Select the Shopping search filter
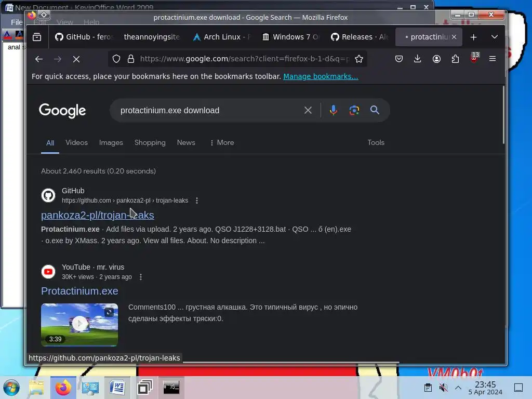The width and height of the screenshot is (532, 399). pyautogui.click(x=150, y=143)
